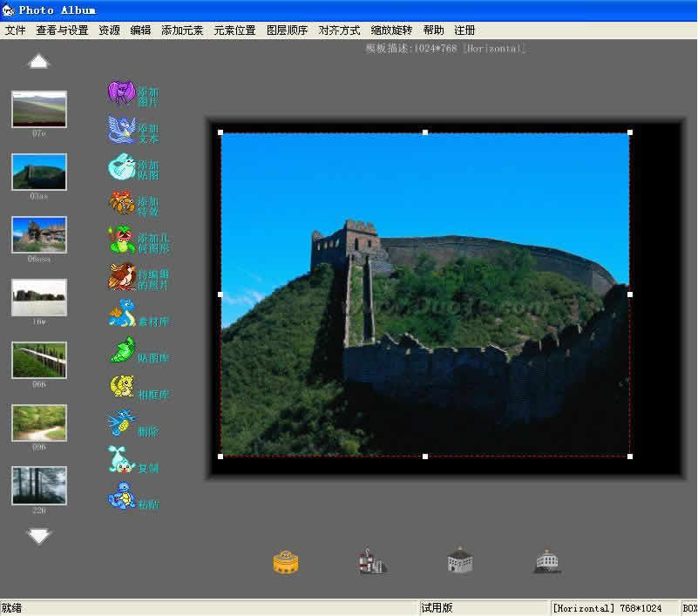Screen dimensions: 698x616
Task: Click the bottom-left resize handle of the photo
Action: click(220, 457)
